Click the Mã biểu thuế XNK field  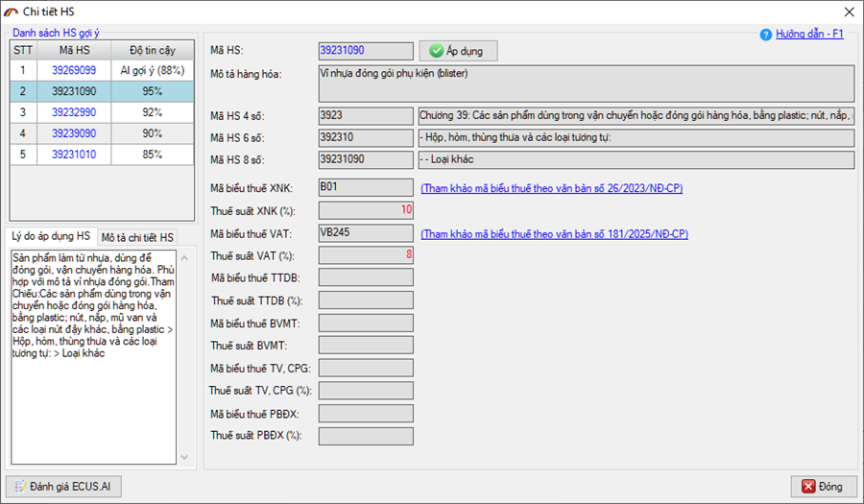point(365,187)
